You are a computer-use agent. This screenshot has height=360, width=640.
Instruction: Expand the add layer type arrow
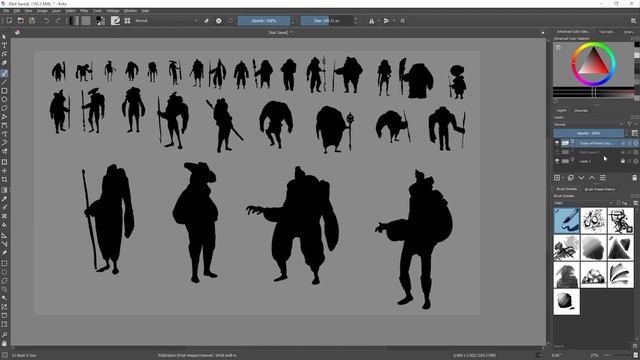tap(563, 178)
